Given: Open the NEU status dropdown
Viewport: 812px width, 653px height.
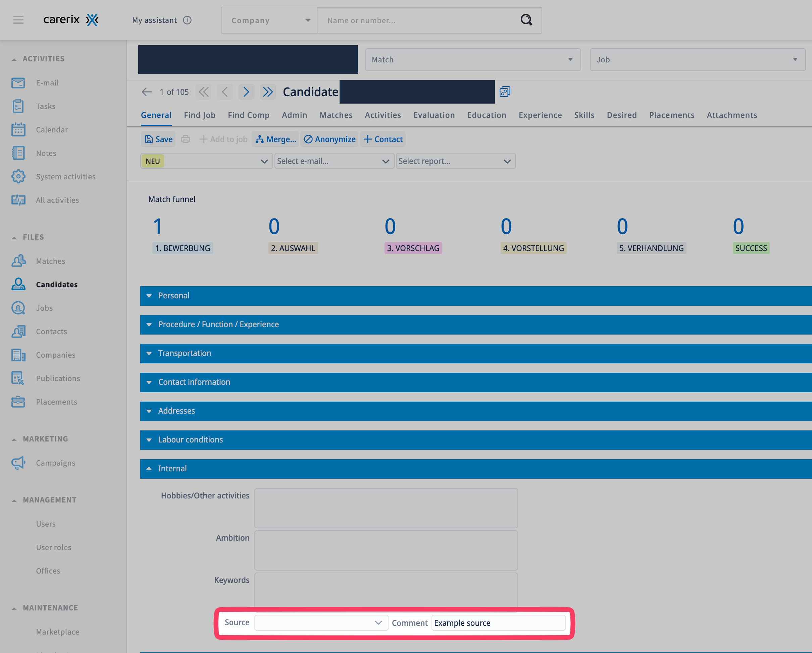Looking at the screenshot, I should click(x=206, y=161).
